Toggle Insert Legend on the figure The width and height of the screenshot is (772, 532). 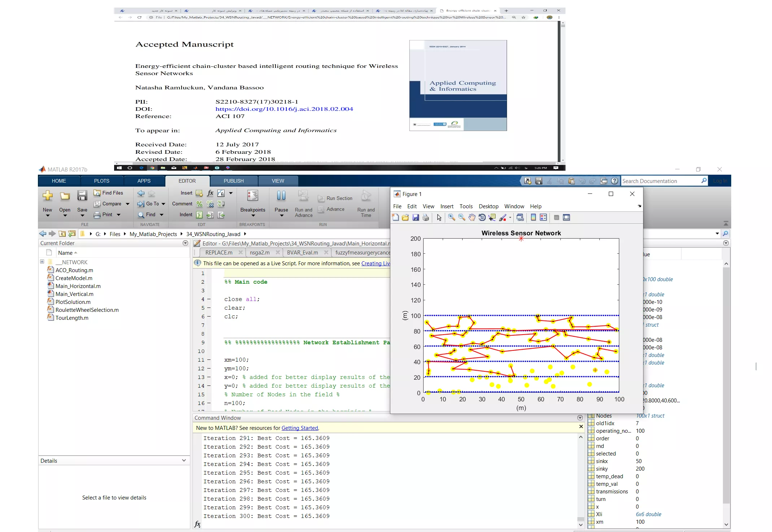tap(543, 217)
